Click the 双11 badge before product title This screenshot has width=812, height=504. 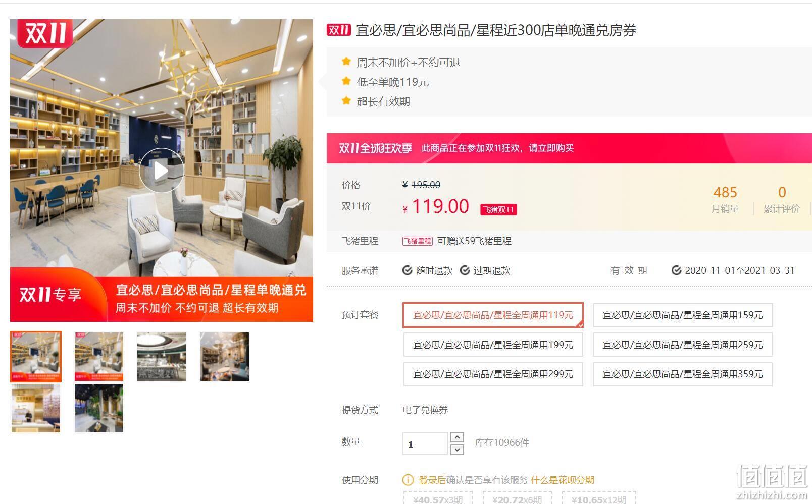point(339,30)
